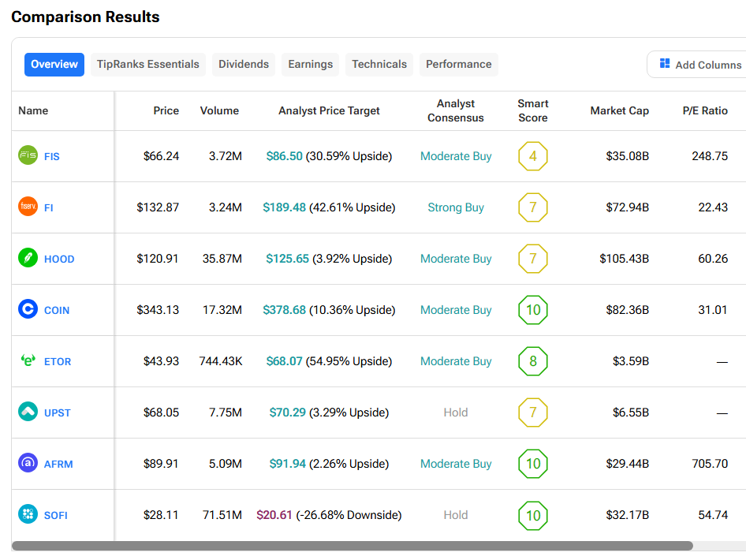Click the SoFi SOFI logo icon
Screen dimensions: 746x560
point(28,514)
